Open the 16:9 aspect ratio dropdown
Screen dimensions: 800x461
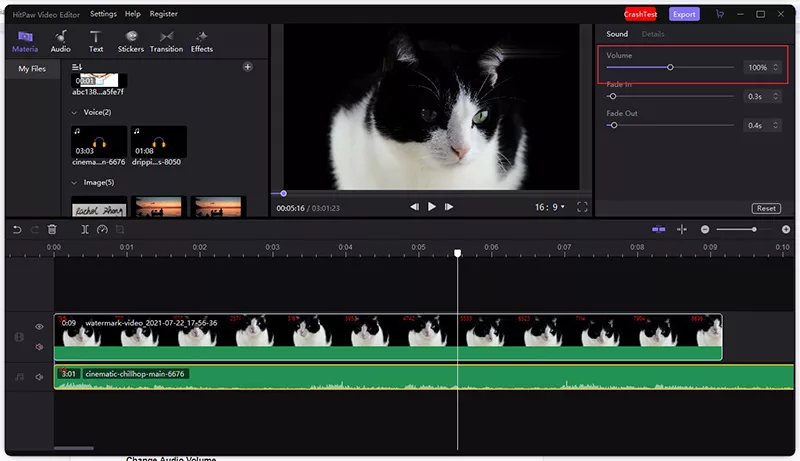click(549, 207)
